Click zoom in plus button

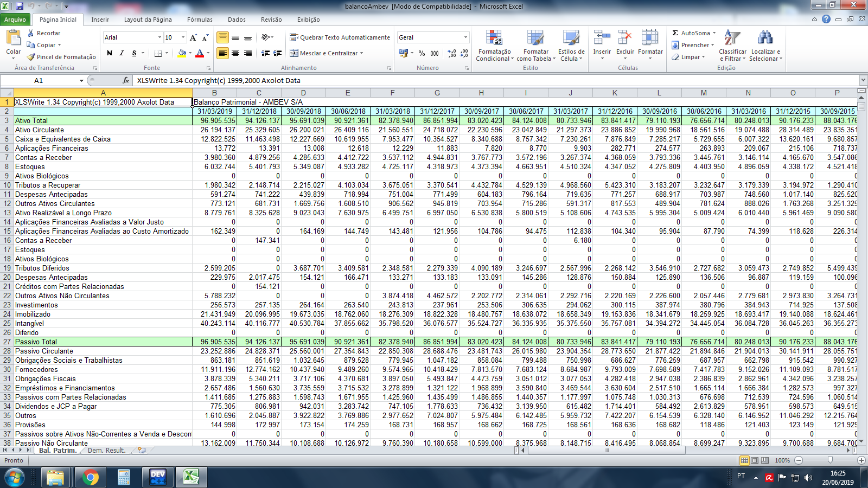click(x=861, y=460)
